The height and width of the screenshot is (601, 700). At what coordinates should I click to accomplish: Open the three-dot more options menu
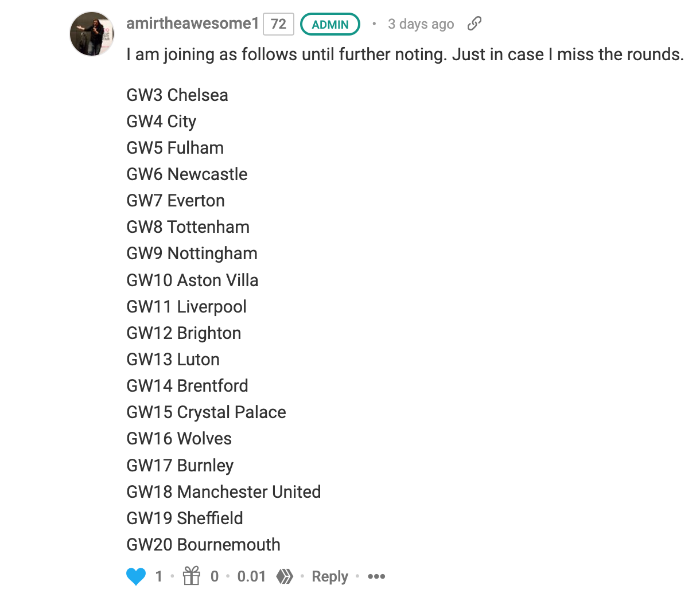point(376,576)
